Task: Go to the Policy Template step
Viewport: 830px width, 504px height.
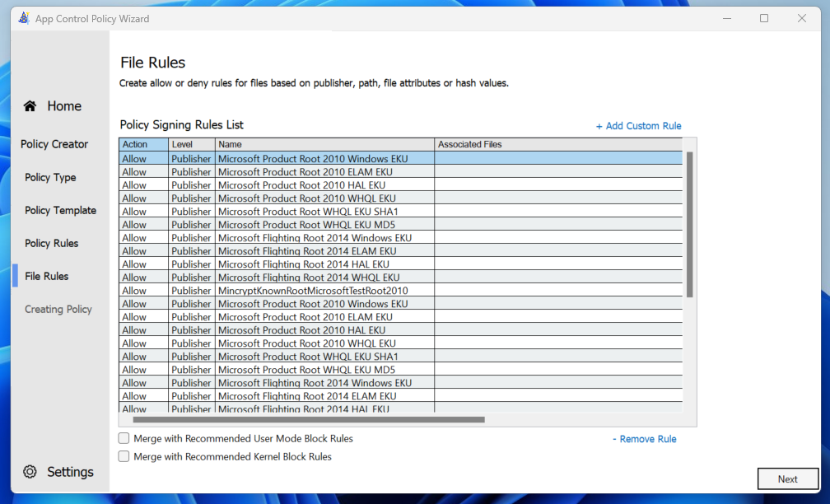Action: click(60, 210)
